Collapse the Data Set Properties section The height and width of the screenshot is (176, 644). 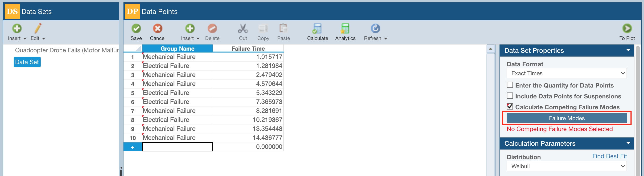628,50
